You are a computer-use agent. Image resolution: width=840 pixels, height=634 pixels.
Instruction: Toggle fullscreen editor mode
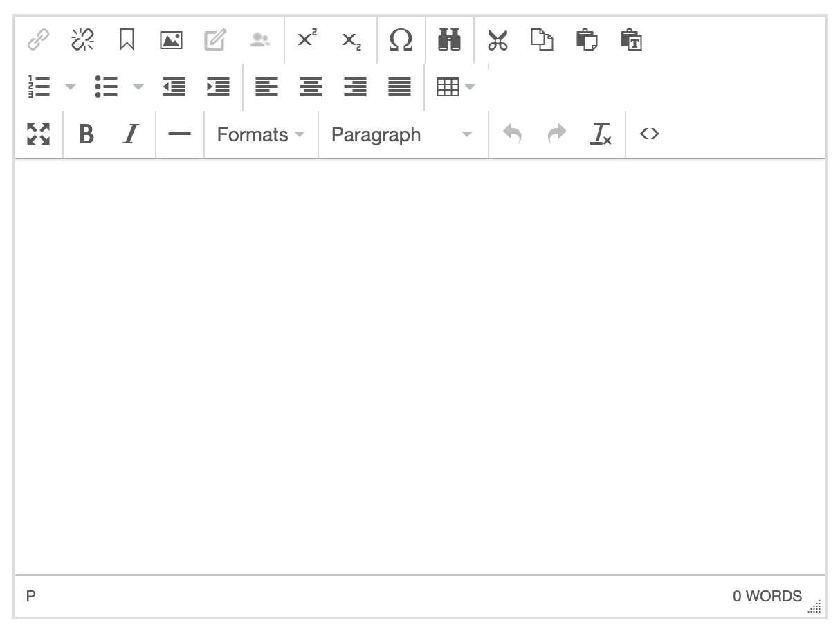[39, 134]
